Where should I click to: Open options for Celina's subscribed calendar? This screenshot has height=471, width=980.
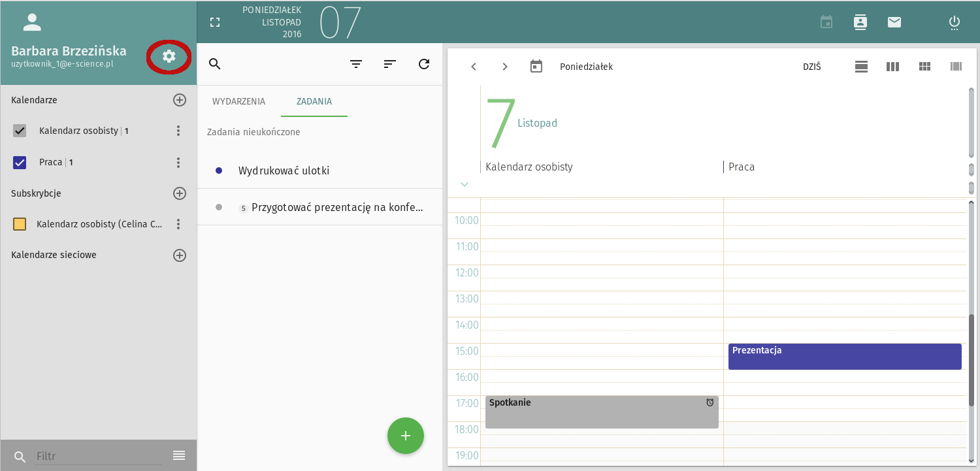[x=178, y=224]
